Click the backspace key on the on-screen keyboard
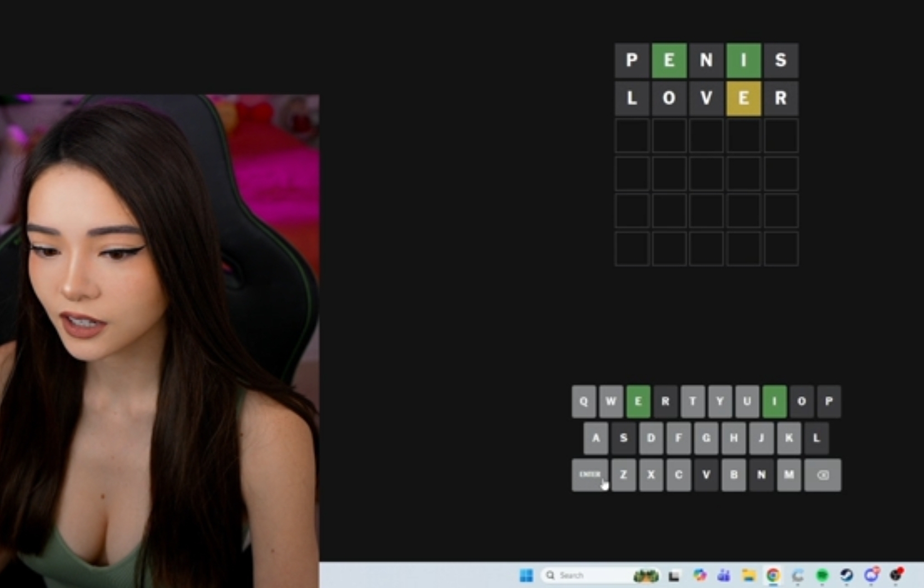Image resolution: width=924 pixels, height=588 pixels. point(823,475)
